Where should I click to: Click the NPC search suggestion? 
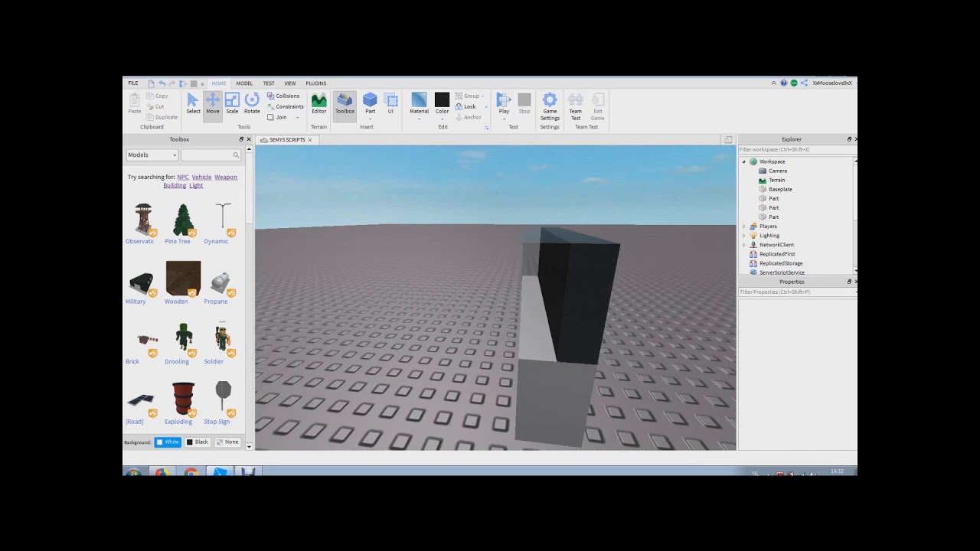point(183,177)
